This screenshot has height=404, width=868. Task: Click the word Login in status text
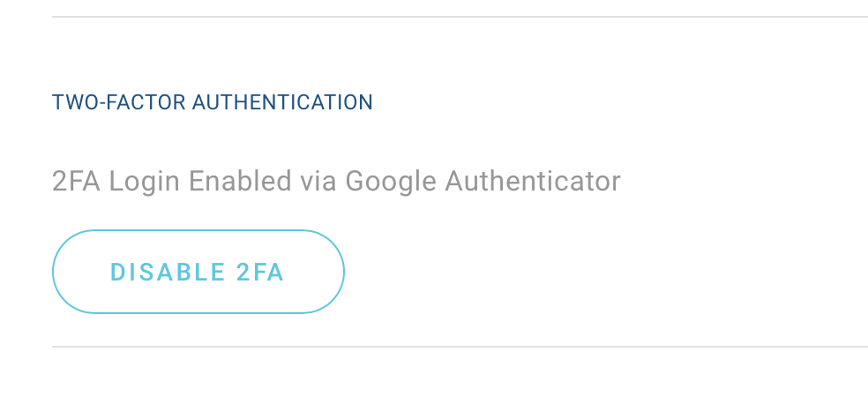pyautogui.click(x=145, y=182)
